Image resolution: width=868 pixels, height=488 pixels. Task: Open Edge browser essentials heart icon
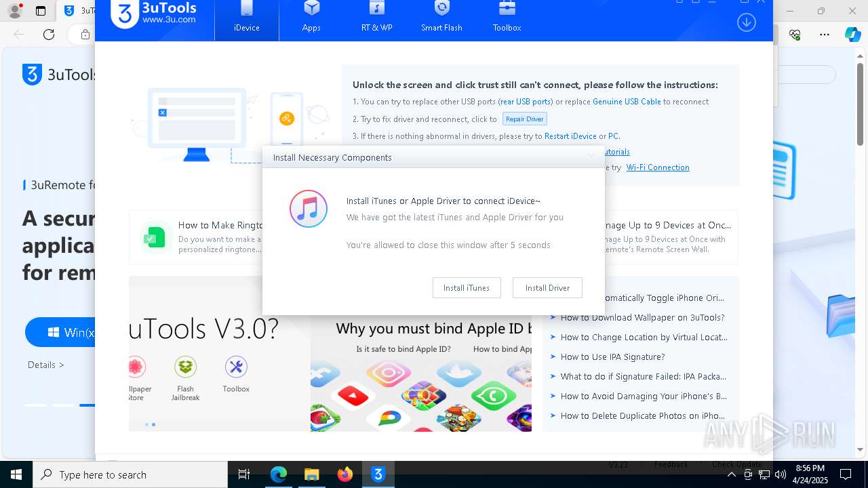coord(795,35)
